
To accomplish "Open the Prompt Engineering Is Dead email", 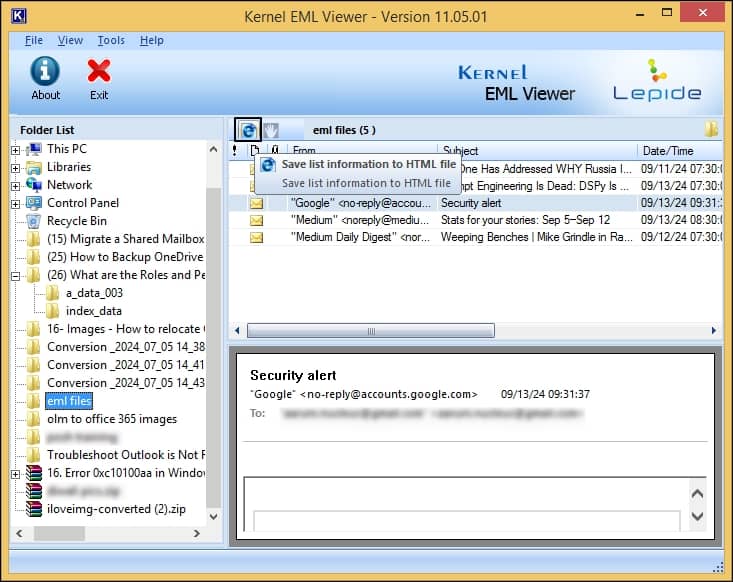I will (x=546, y=186).
